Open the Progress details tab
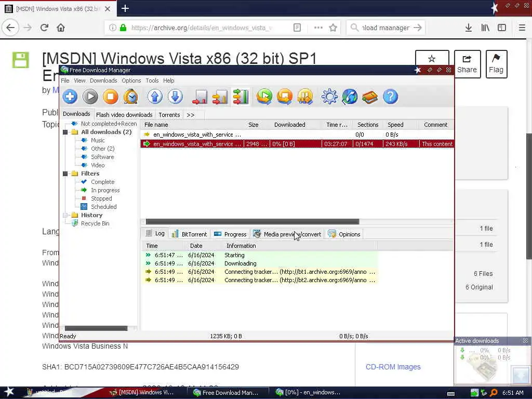532x399 pixels. tap(230, 234)
